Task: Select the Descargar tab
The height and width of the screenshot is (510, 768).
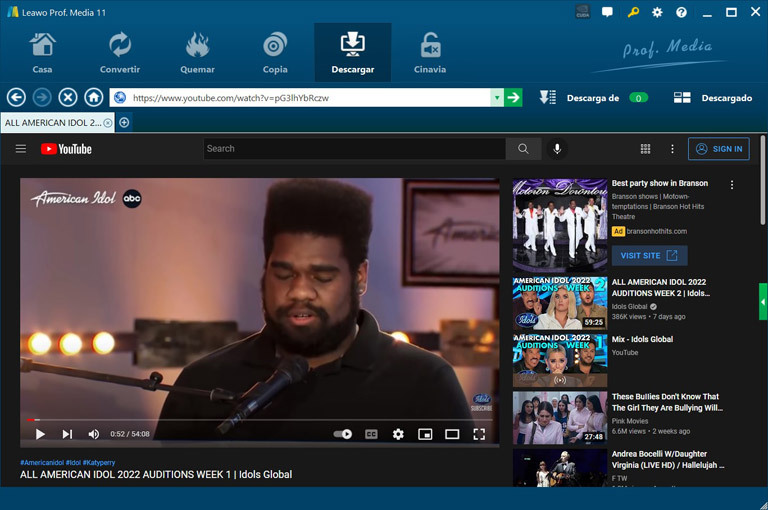Action: (353, 52)
